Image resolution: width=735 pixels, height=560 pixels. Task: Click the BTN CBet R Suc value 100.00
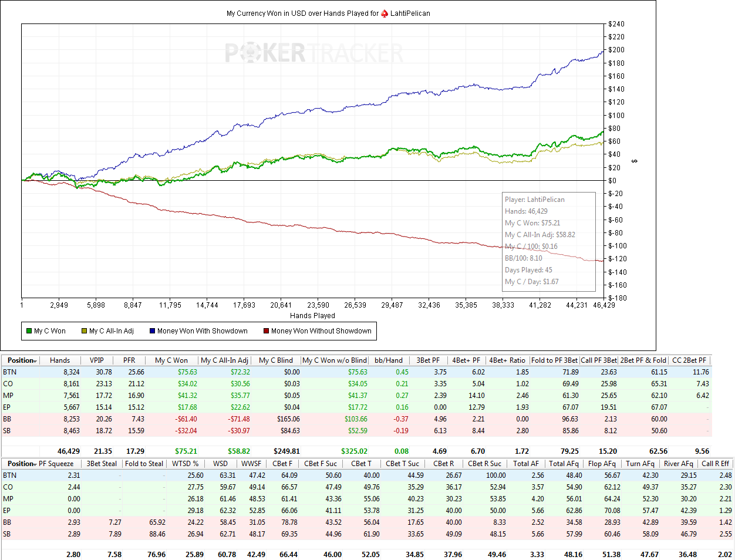pos(495,475)
